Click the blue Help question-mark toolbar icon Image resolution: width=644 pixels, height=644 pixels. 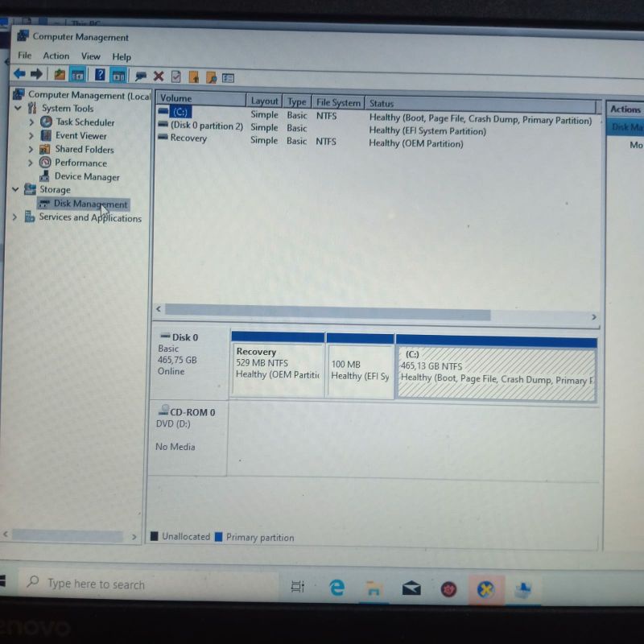pos(100,75)
